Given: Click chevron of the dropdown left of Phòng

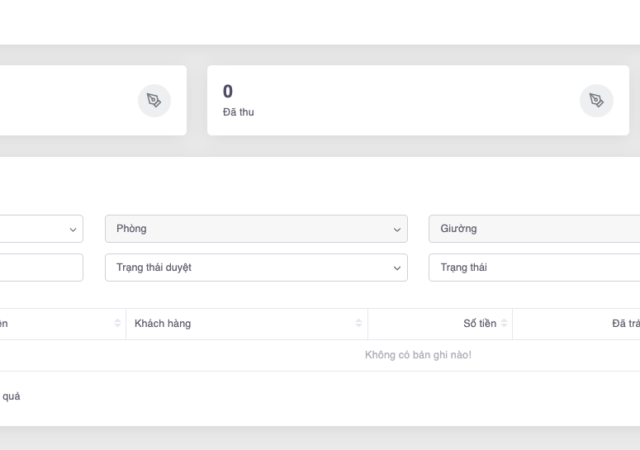Looking at the screenshot, I should tap(73, 229).
